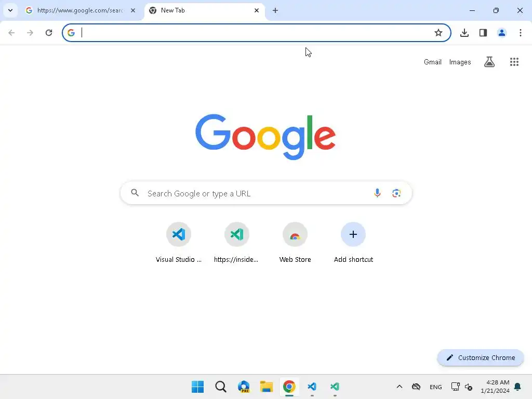Focus the address bar input
The width and height of the screenshot is (532, 399).
pyautogui.click(x=256, y=33)
